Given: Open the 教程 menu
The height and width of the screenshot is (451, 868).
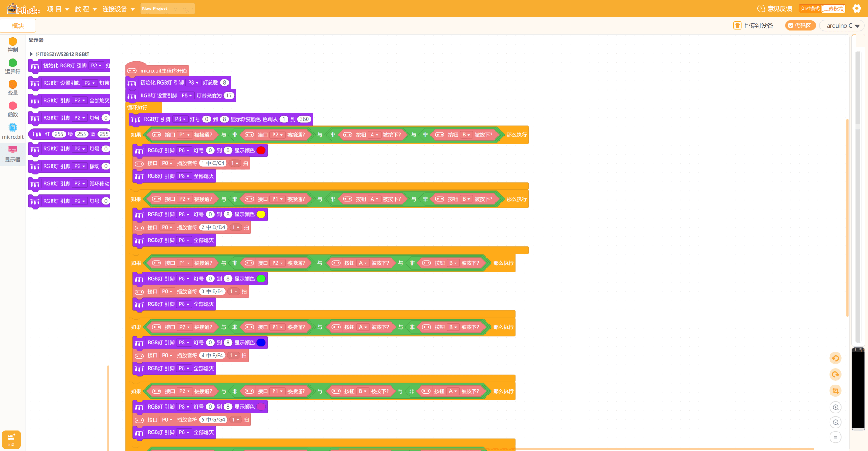Looking at the screenshot, I should tap(86, 9).
